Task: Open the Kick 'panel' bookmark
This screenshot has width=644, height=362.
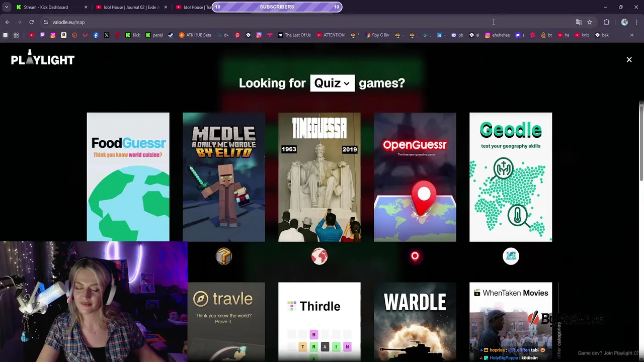Action: (x=154, y=35)
